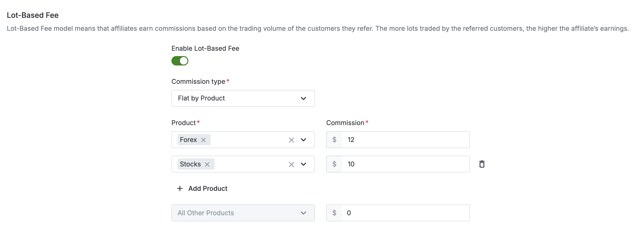Screen dimensions: 644x230
Task: Click the Flat by Product selected value
Action: click(201, 98)
